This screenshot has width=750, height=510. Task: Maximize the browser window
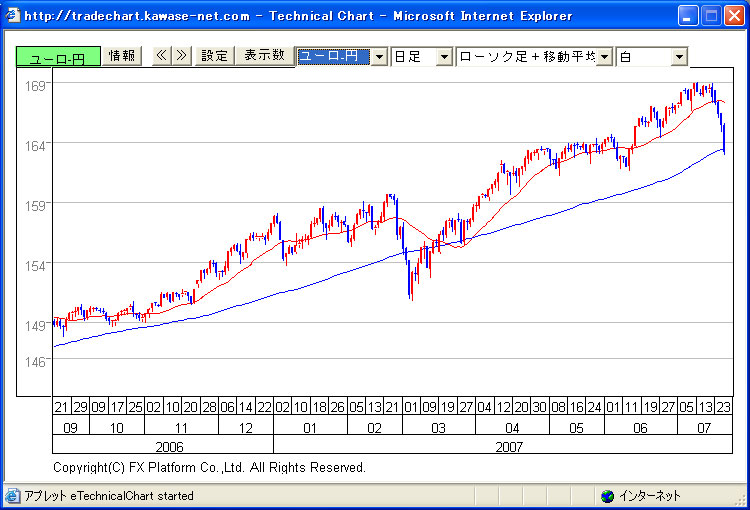point(710,15)
